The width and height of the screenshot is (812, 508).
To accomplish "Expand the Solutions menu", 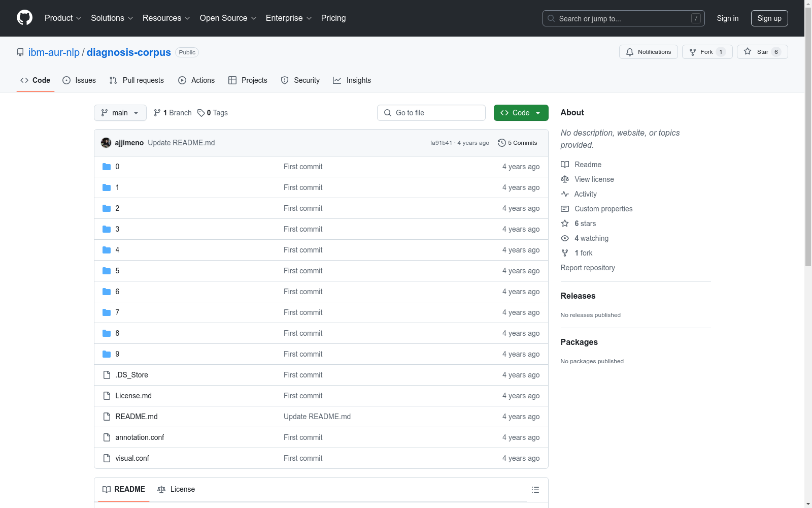I will [112, 18].
